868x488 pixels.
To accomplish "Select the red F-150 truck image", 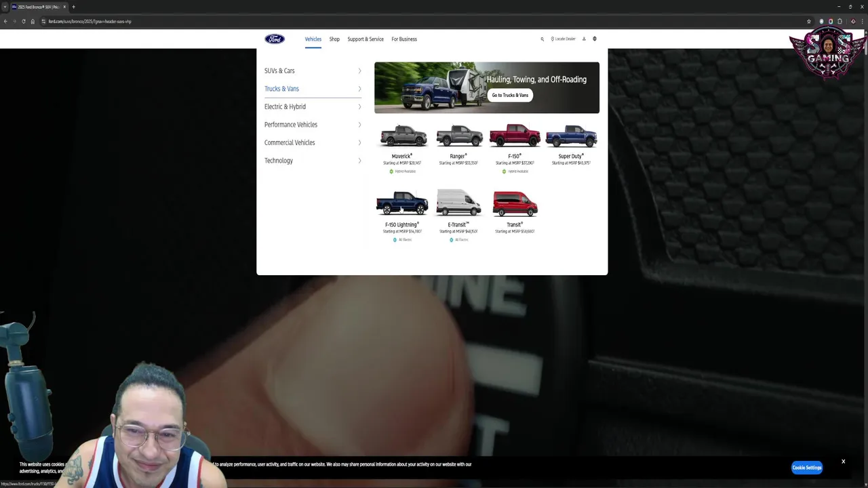I will click(x=515, y=135).
